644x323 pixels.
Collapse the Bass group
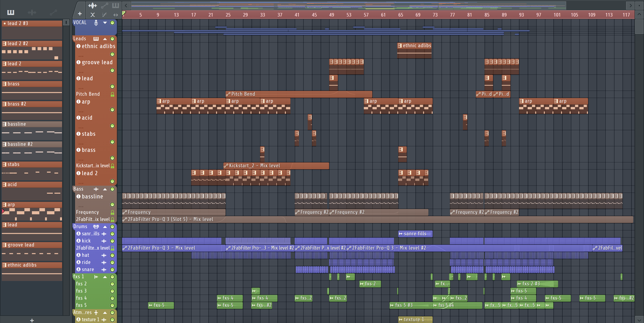[x=105, y=189]
